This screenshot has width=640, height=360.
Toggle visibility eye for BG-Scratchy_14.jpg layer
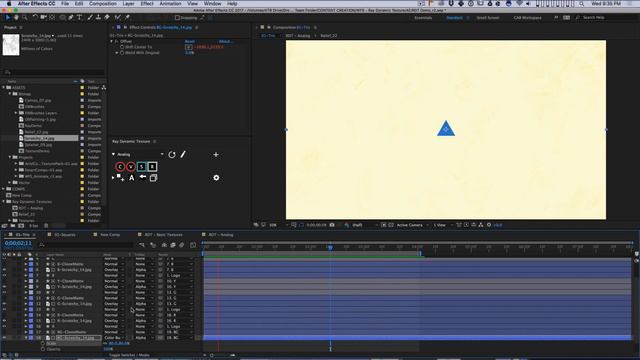[4, 338]
